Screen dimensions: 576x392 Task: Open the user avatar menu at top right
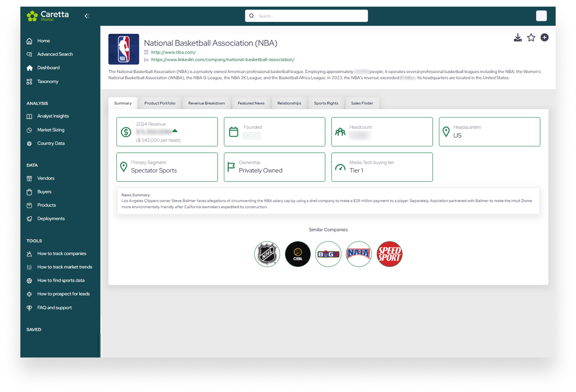pos(541,16)
